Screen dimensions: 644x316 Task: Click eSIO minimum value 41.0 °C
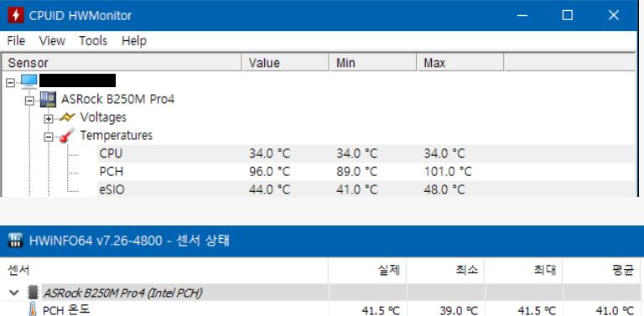point(356,189)
